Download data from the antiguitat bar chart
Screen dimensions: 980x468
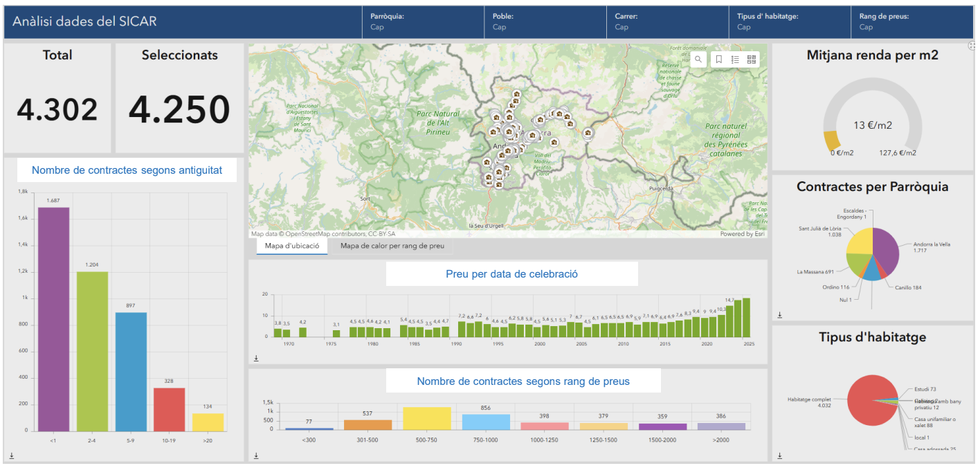coord(12,456)
